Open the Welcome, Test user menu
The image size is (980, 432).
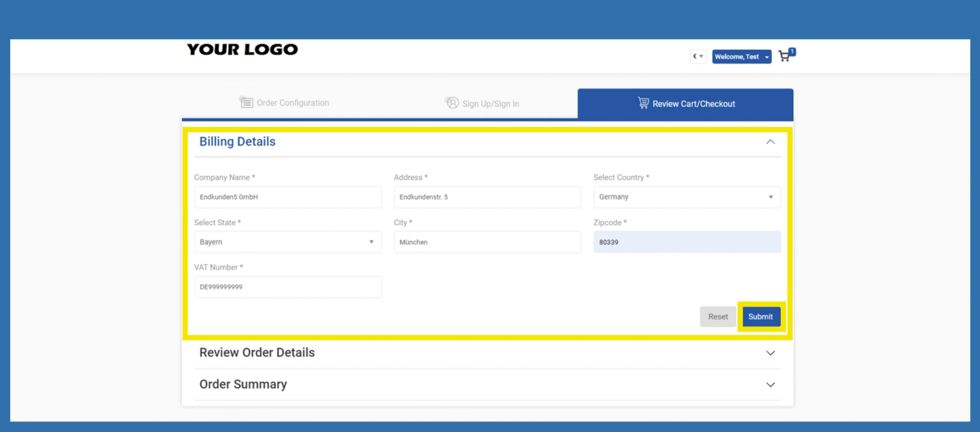(x=741, y=57)
